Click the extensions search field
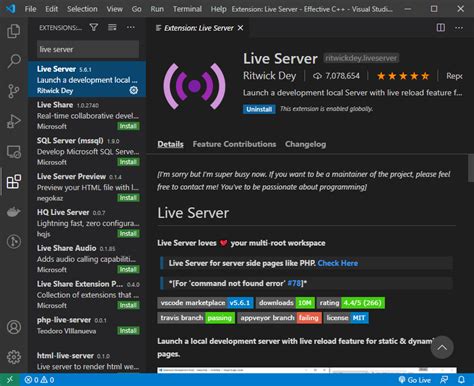This screenshot has width=474, height=386. coord(88,49)
